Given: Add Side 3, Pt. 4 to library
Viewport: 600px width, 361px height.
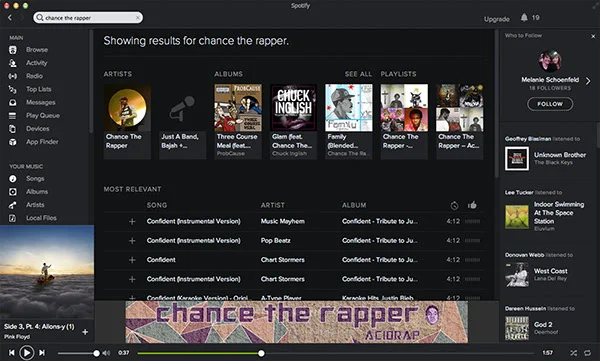Looking at the screenshot, I should coord(85,332).
